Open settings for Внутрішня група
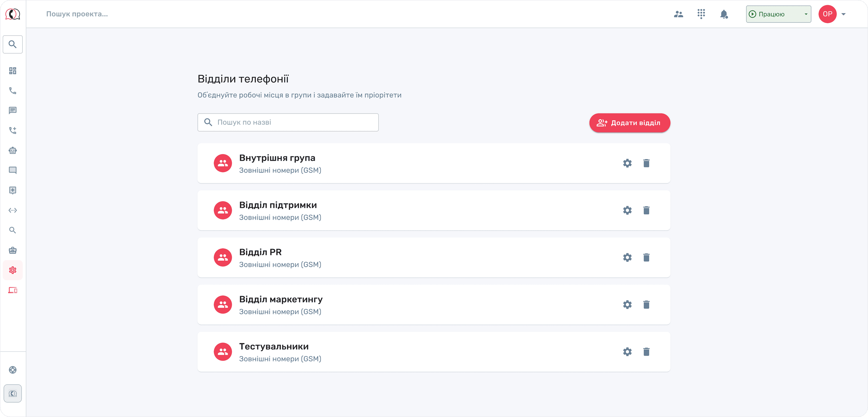868x417 pixels. (627, 163)
